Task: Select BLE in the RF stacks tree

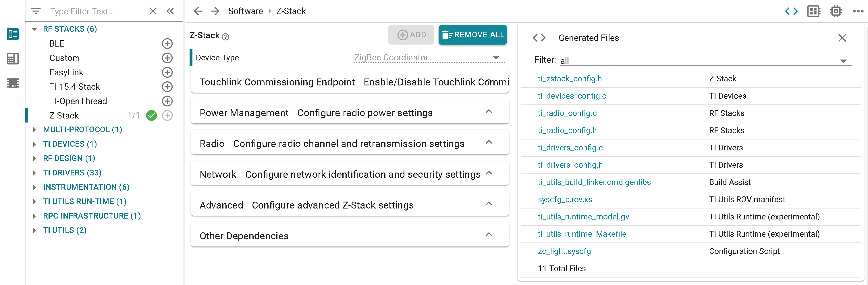Action: 57,43
